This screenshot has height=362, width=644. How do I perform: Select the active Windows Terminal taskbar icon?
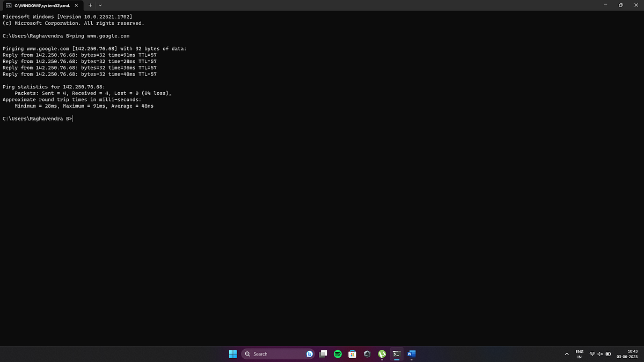396,354
